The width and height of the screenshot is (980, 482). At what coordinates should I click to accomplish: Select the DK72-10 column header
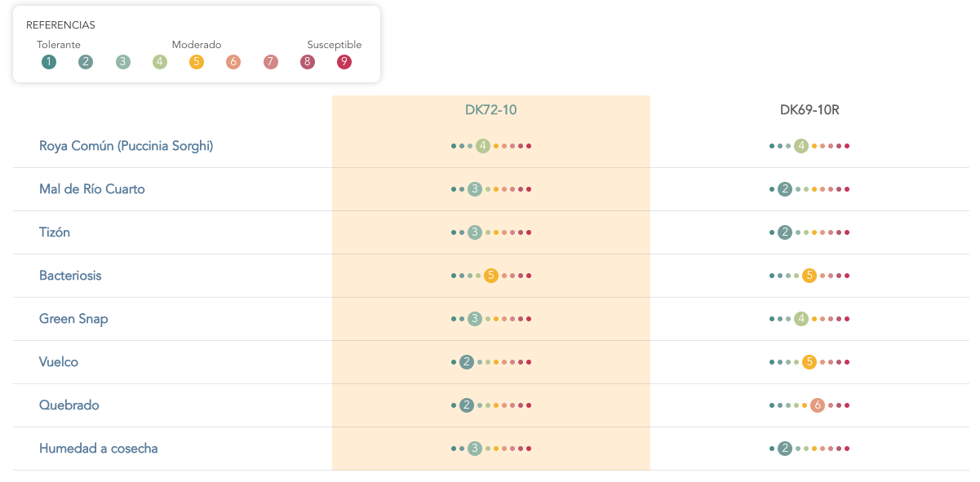pyautogui.click(x=491, y=110)
